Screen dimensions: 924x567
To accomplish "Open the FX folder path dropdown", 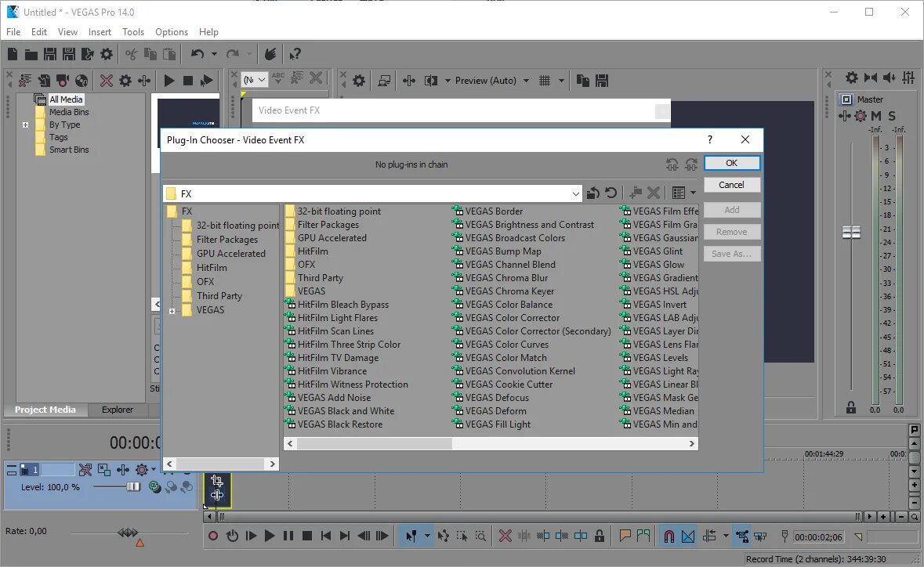I will coord(576,193).
